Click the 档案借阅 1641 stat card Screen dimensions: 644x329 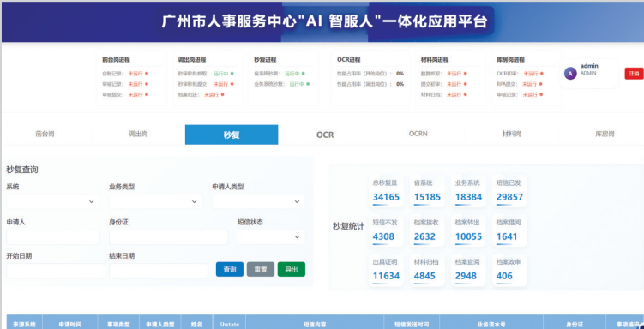[509, 230]
